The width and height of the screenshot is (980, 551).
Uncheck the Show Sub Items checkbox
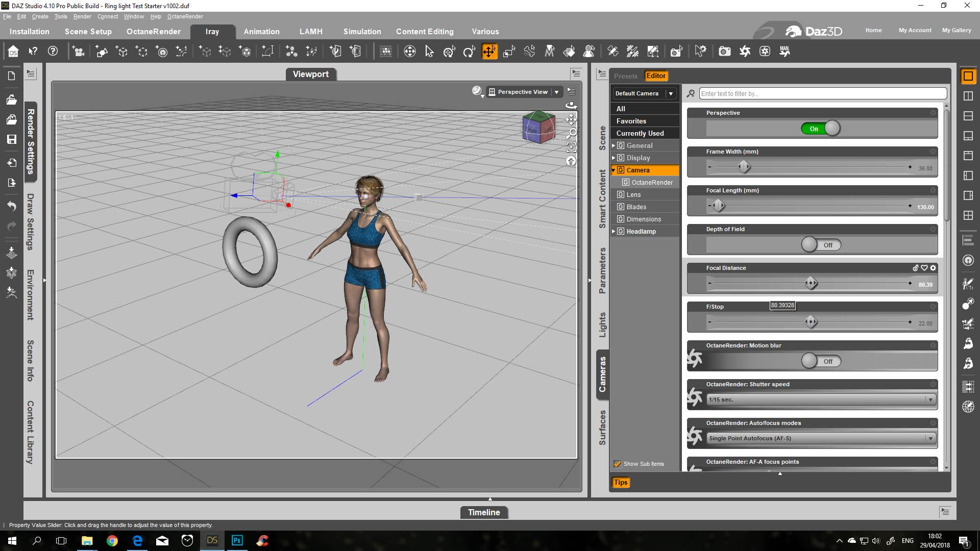click(x=617, y=464)
